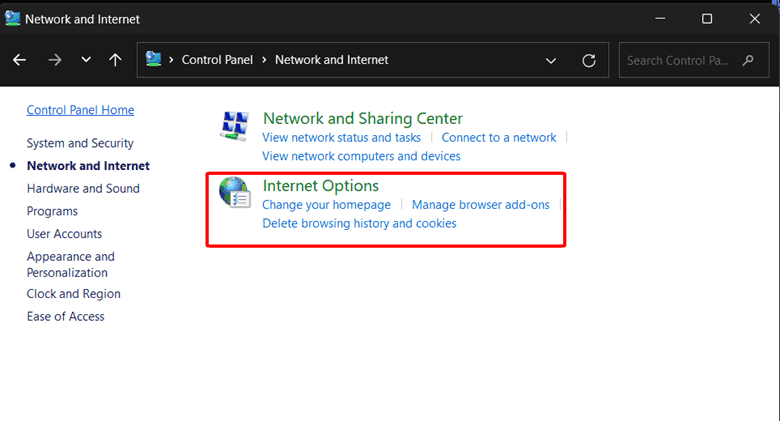This screenshot has height=421, width=780.
Task: Click the Search Control Panel field
Action: pos(694,60)
